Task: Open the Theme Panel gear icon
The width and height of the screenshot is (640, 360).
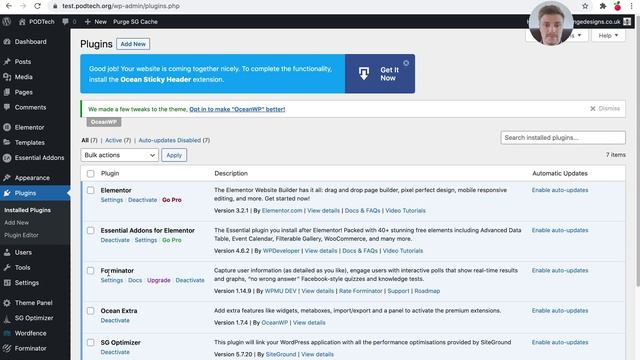Action: [7, 303]
